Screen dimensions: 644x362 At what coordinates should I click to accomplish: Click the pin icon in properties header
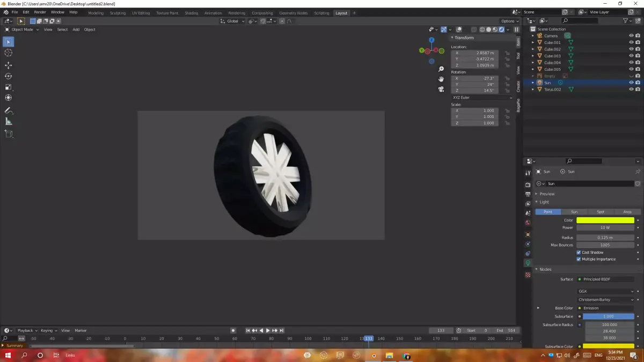click(x=638, y=172)
